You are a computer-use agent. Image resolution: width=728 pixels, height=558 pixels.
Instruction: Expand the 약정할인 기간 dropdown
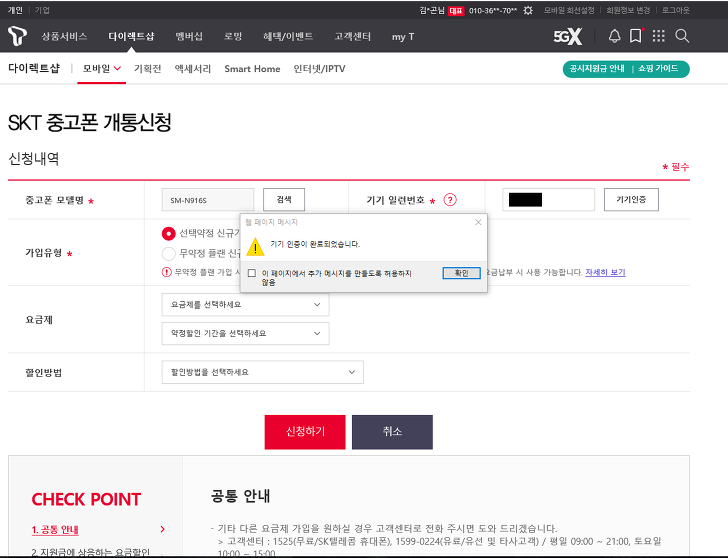(x=245, y=333)
